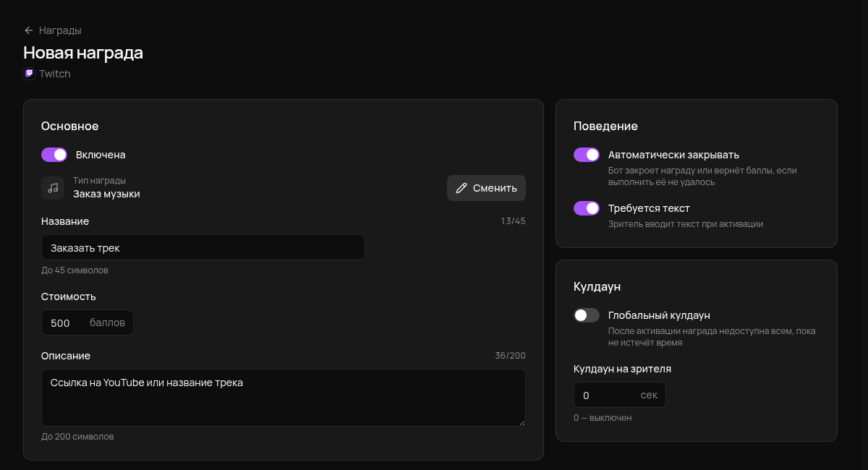Click the Основное section heading
The width and height of the screenshot is (868, 470).
pos(70,126)
